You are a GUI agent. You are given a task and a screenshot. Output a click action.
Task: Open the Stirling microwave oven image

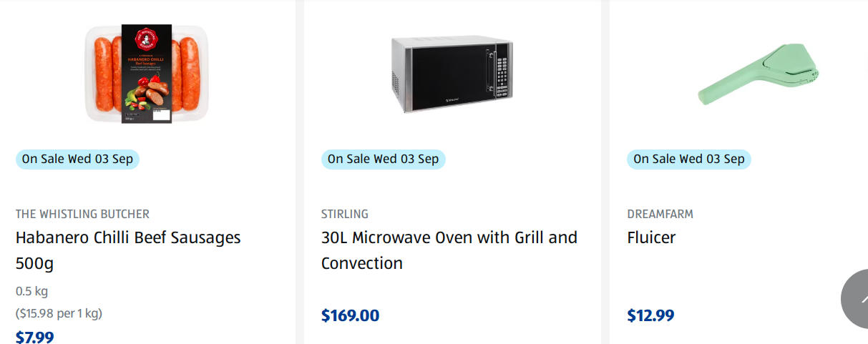(452, 74)
